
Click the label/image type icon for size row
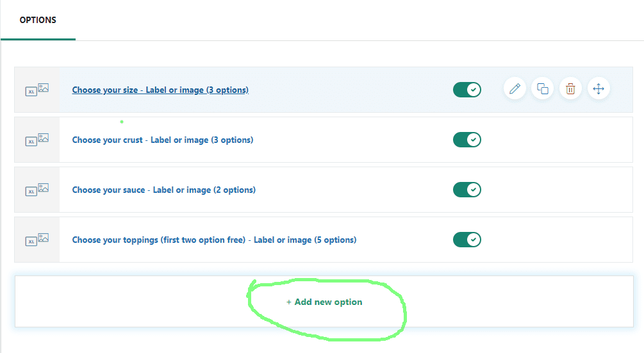(37, 90)
